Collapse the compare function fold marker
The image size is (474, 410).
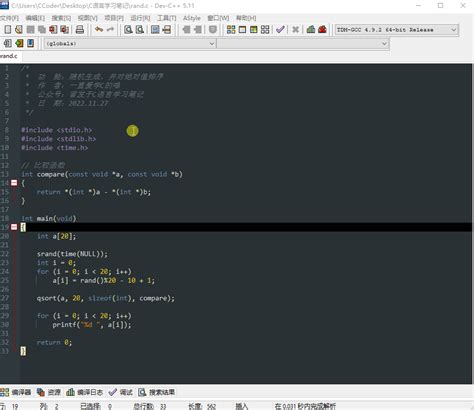14,183
